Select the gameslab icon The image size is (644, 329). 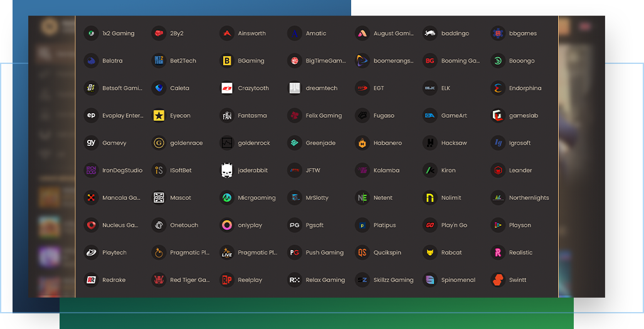[498, 116]
